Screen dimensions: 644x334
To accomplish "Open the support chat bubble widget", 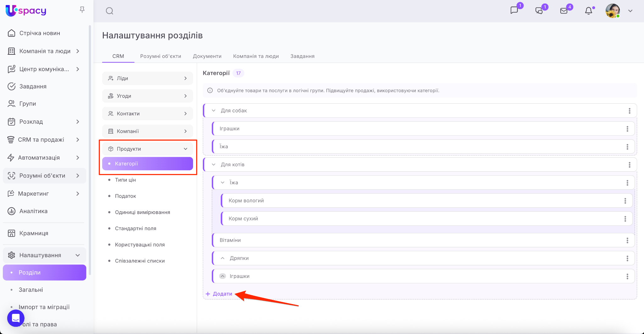I will 16,318.
